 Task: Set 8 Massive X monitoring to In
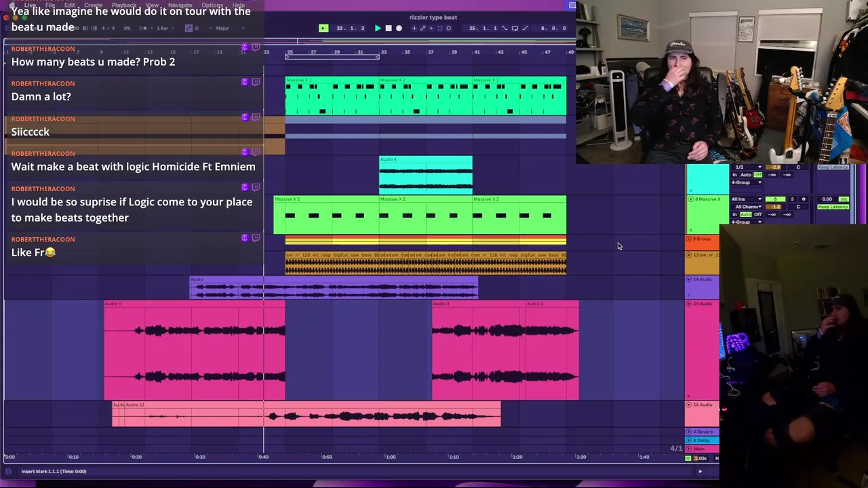[734, 214]
